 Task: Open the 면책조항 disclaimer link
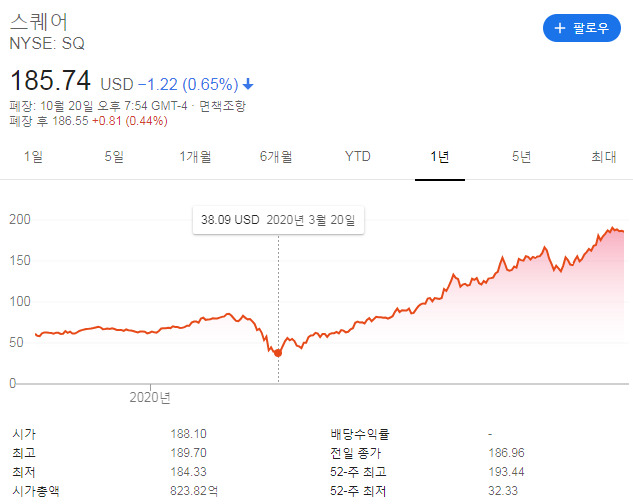coord(222,106)
